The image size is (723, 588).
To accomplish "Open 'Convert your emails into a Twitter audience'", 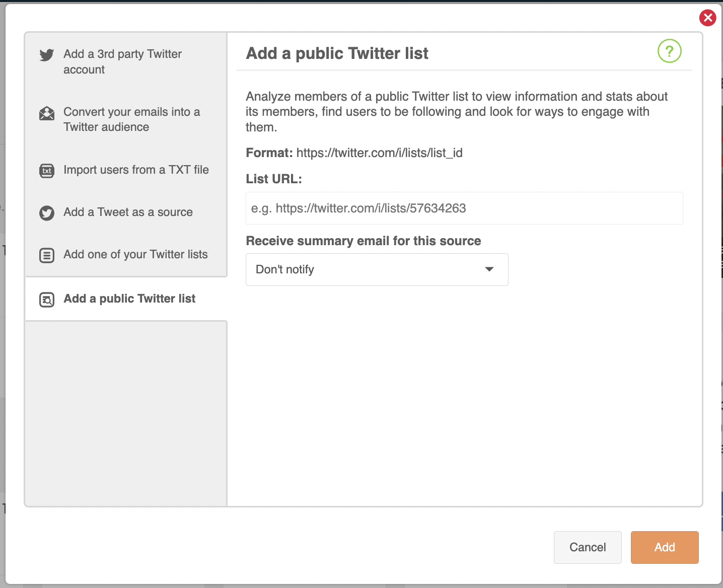I will tap(126, 119).
